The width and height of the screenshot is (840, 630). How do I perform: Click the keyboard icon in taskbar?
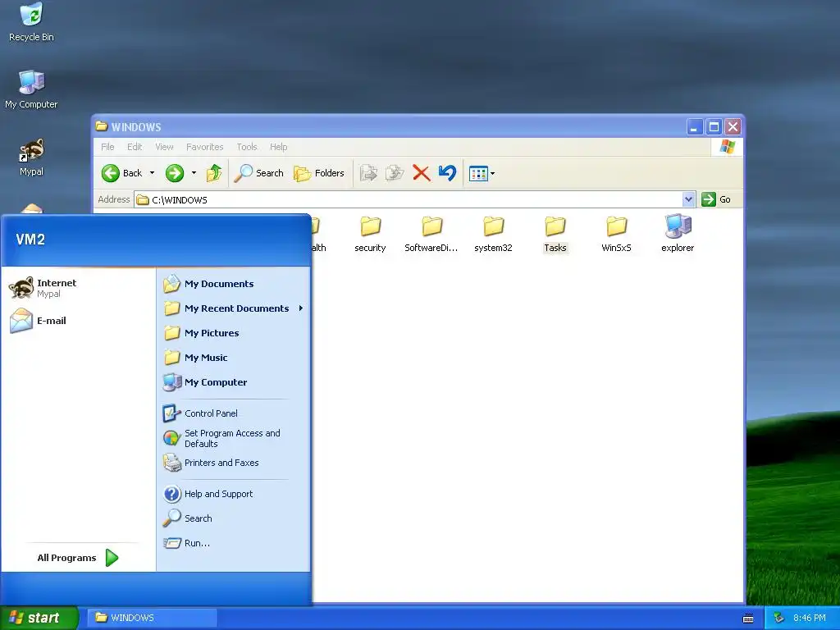[x=748, y=619]
